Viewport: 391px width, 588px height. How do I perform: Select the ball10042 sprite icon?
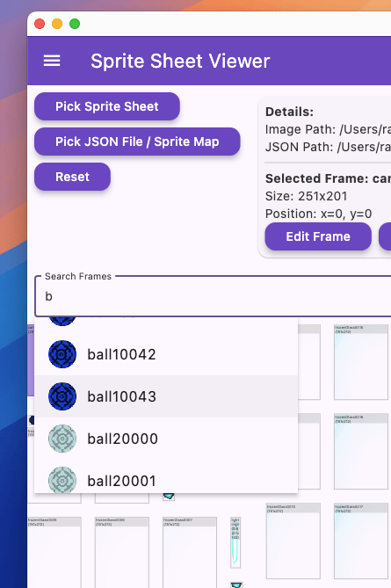62,354
